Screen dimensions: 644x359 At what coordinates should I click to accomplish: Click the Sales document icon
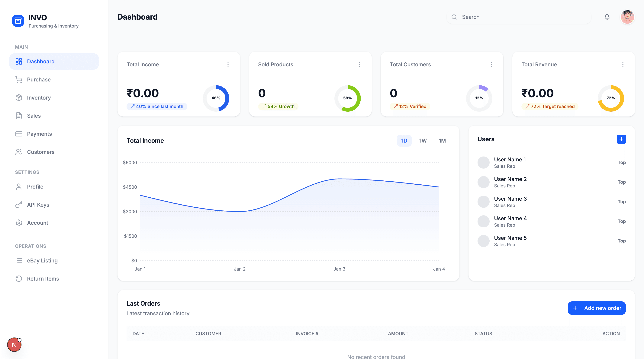tap(19, 116)
